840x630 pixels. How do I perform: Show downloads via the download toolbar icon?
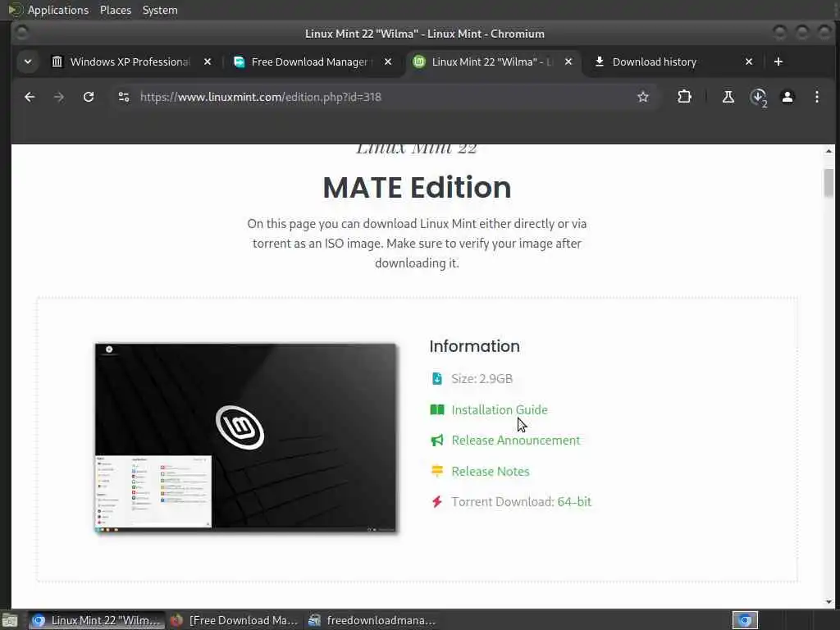(758, 97)
